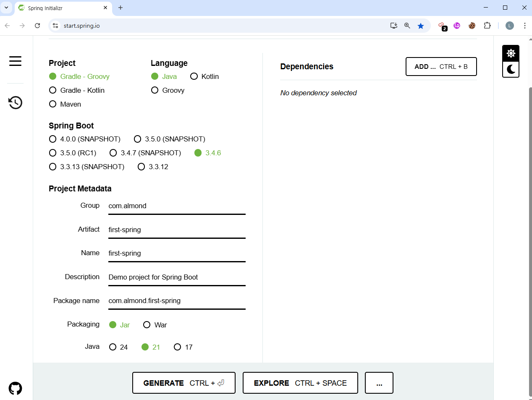Select Java version 24
532x400 pixels.
click(118, 347)
